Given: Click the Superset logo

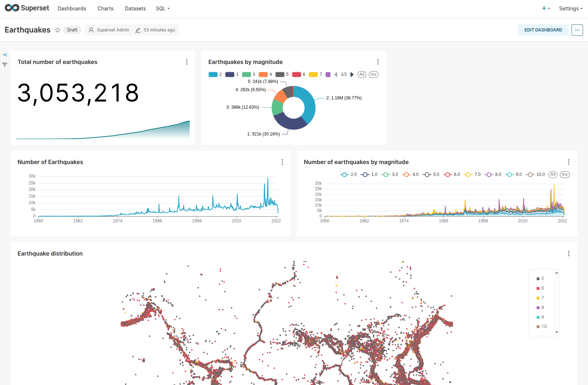Looking at the screenshot, I should [x=27, y=8].
